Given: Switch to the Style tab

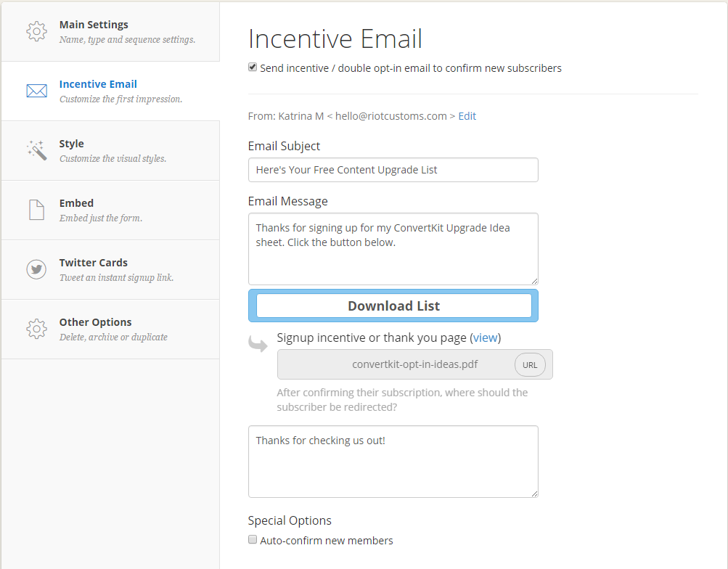Looking at the screenshot, I should click(x=110, y=150).
